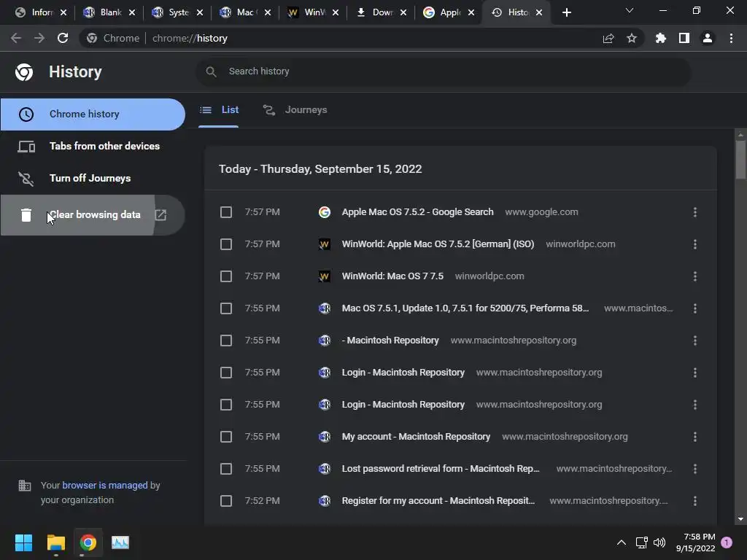Open Chrome's three-dot main menu
Viewport: 747px width, 560px height.
tap(731, 38)
